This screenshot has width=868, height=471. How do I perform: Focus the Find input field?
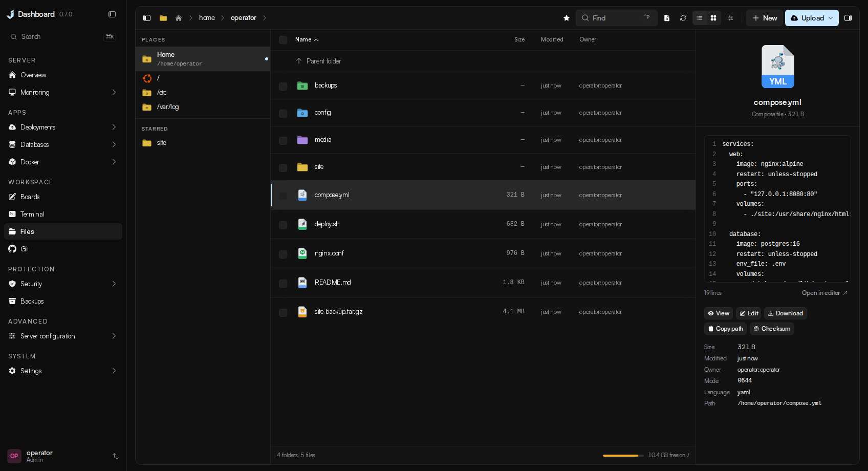click(x=617, y=18)
